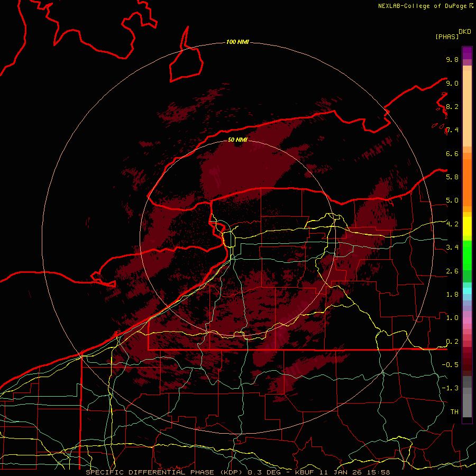Click the 9.8 scale value

(x=452, y=59)
